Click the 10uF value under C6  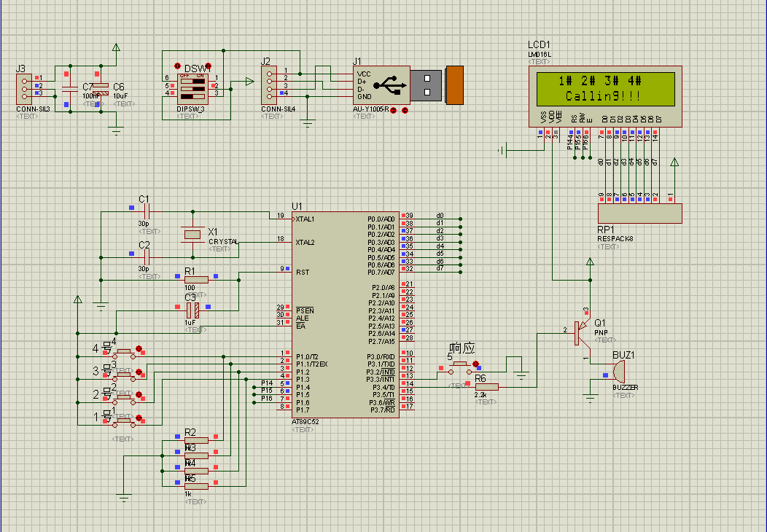pyautogui.click(x=120, y=96)
